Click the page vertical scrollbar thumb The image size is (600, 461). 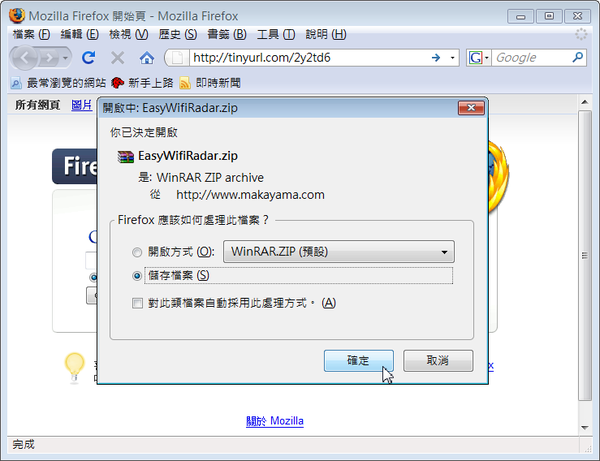(x=585, y=256)
